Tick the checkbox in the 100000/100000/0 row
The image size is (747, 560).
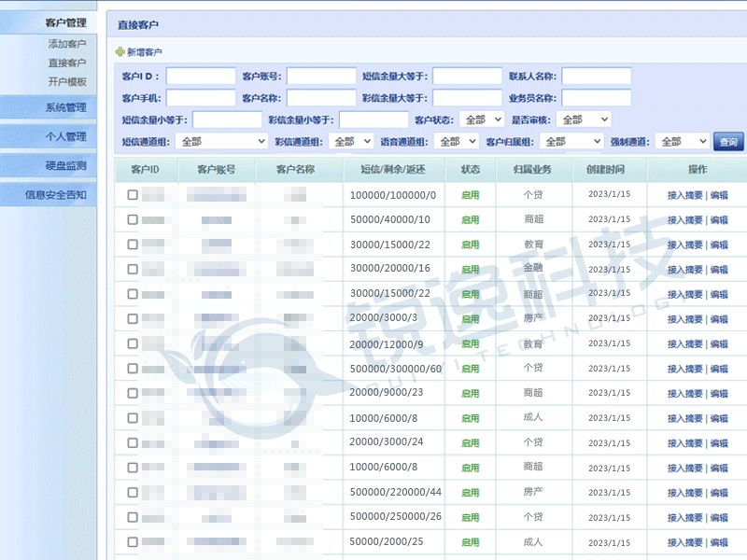[133, 195]
